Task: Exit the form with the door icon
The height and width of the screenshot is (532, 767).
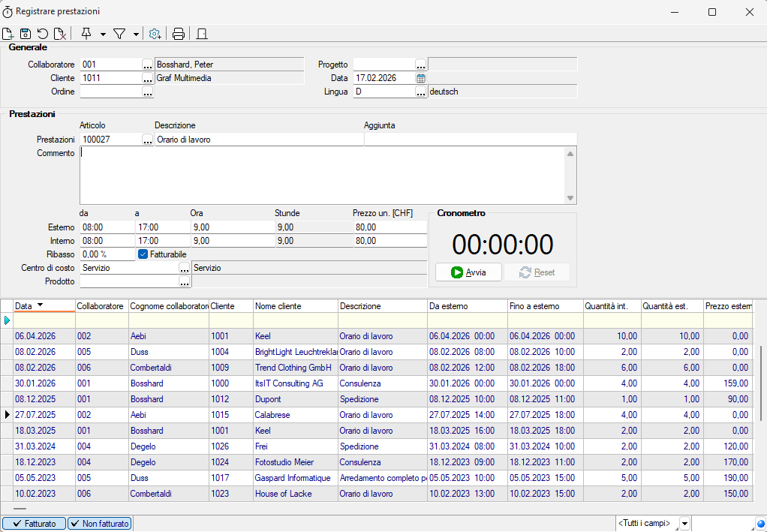Action: tap(201, 34)
